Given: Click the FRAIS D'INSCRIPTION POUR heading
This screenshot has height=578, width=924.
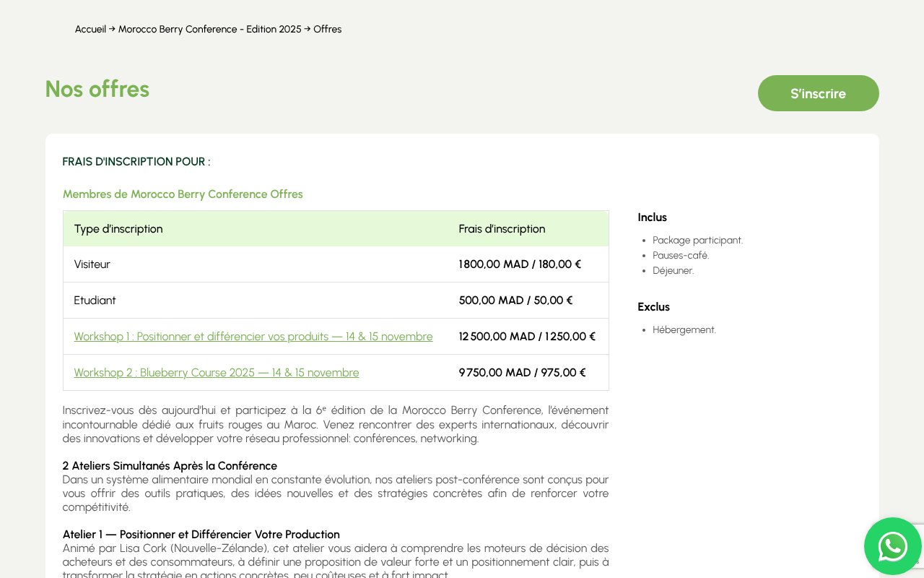Looking at the screenshot, I should point(136,161).
